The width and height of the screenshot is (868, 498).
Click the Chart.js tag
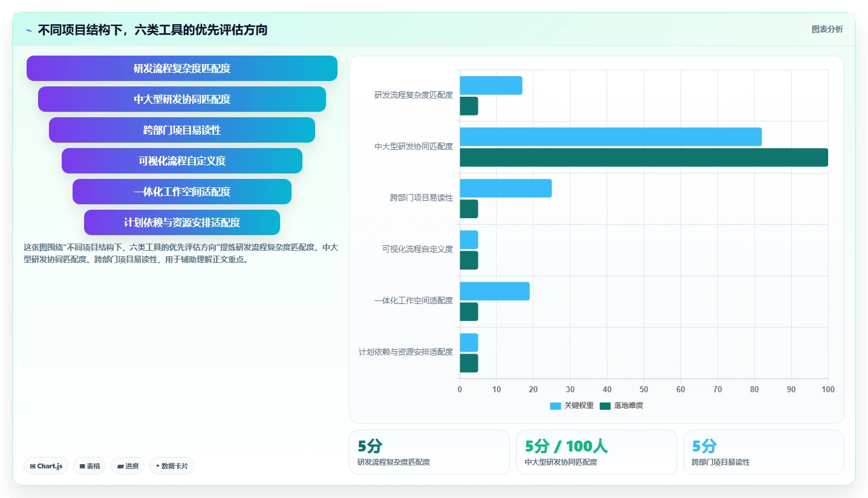point(46,466)
